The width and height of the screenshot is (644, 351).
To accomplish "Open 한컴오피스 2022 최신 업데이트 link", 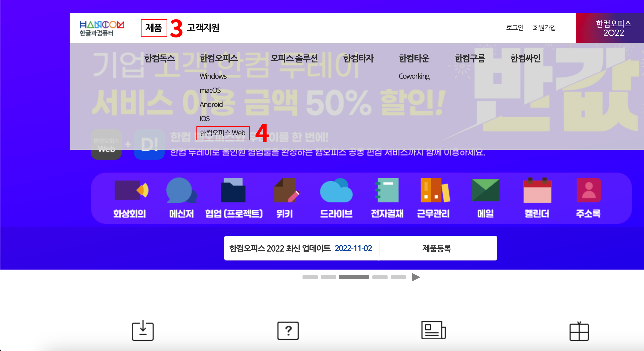I will [x=300, y=248].
